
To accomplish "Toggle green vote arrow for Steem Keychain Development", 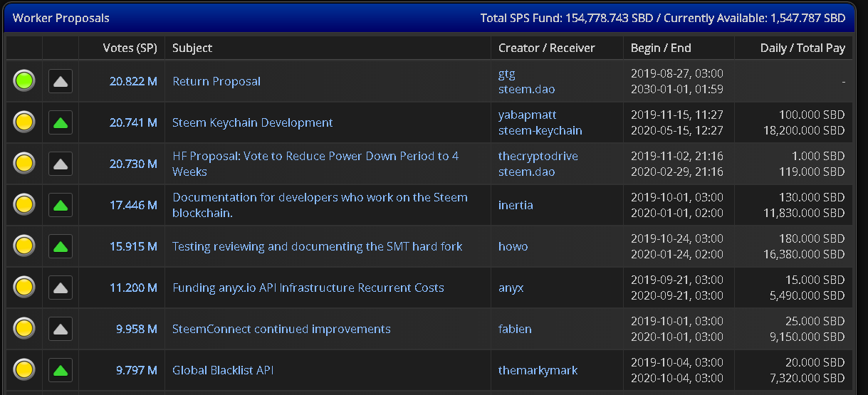I will pyautogui.click(x=61, y=122).
